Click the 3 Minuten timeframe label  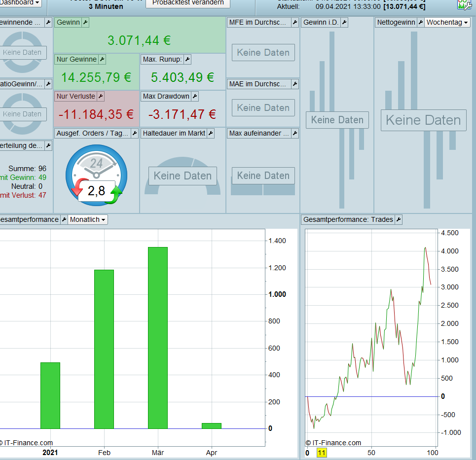106,6
